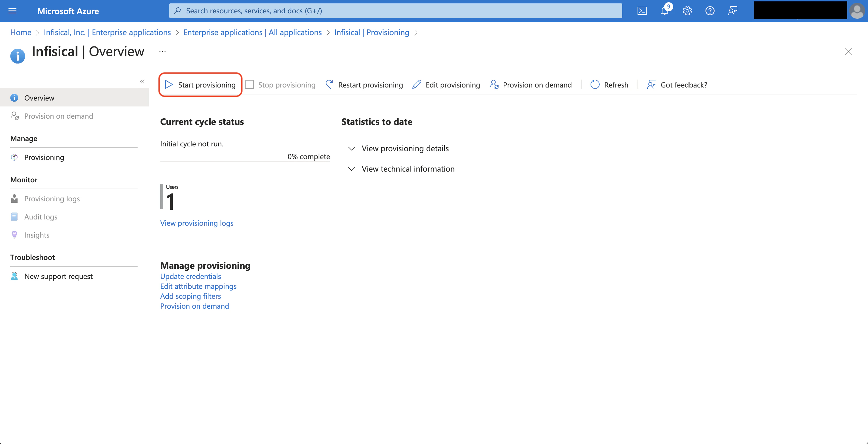This screenshot has width=868, height=444.
Task: Close the Infisical Overview blade
Action: (x=848, y=52)
